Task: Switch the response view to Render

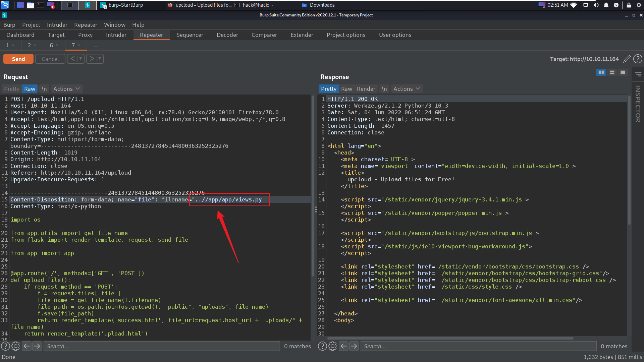Action: click(366, 89)
